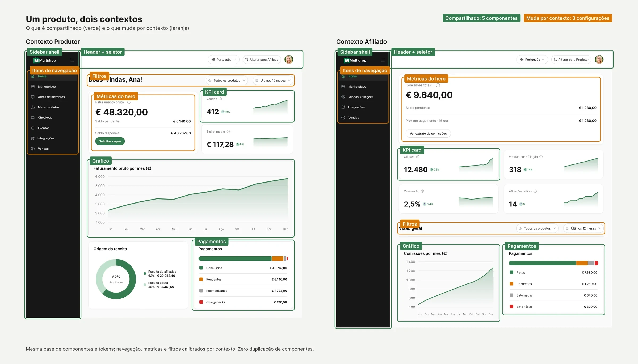The height and width of the screenshot is (364, 638).
Task: Click the Origem da receita donut chart
Action: (x=116, y=279)
